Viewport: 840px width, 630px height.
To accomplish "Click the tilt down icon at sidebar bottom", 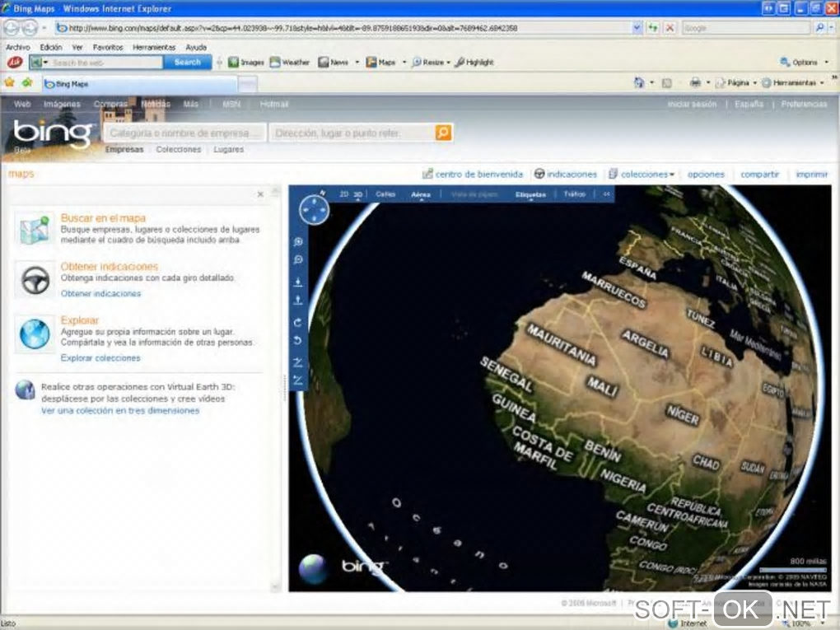I will [x=298, y=380].
